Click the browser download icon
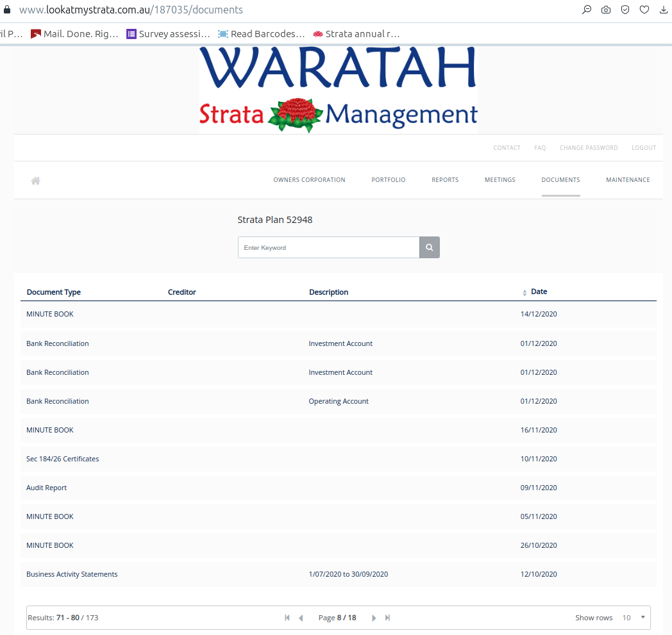 tap(663, 10)
